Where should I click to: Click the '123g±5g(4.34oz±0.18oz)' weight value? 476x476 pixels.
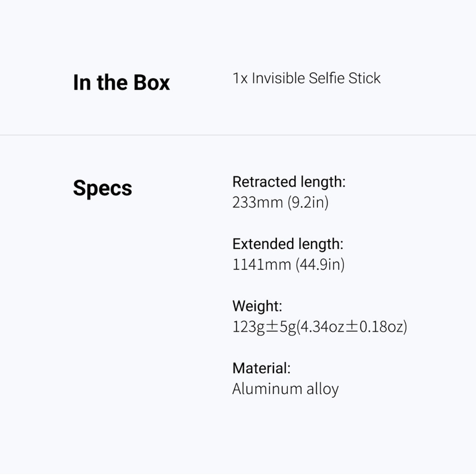[x=320, y=327]
